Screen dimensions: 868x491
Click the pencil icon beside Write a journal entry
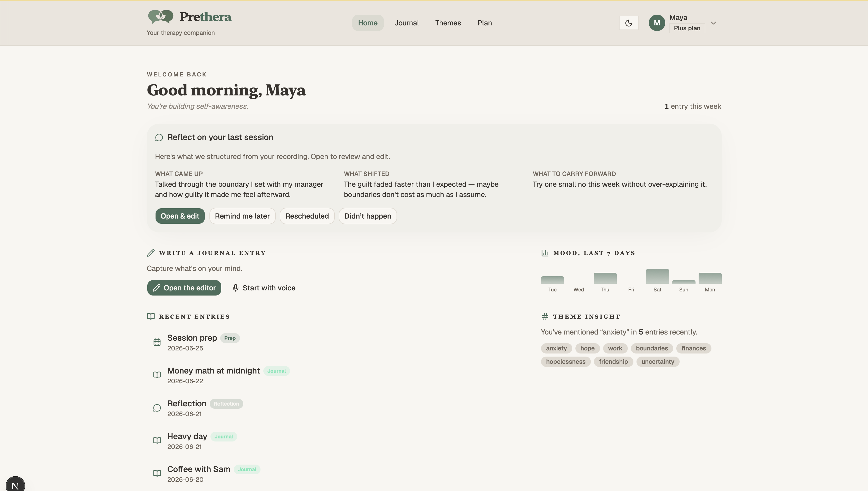[151, 253]
